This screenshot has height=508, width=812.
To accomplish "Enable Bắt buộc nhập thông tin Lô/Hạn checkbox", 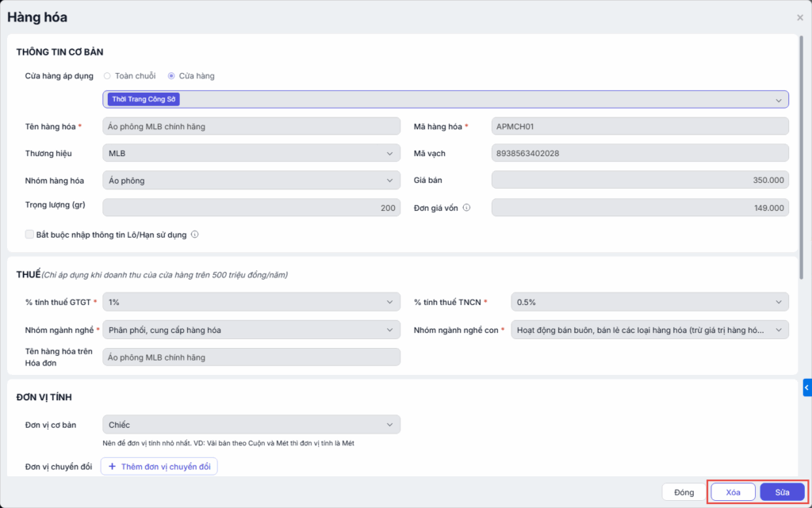I will click(30, 235).
